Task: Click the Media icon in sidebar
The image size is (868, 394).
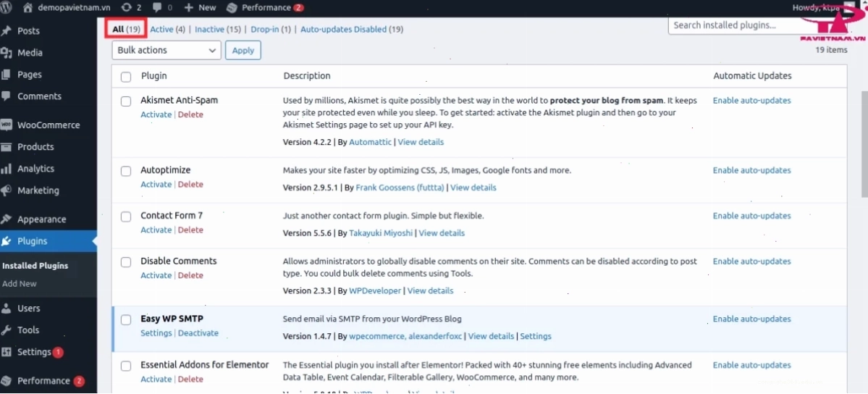Action: [x=7, y=53]
